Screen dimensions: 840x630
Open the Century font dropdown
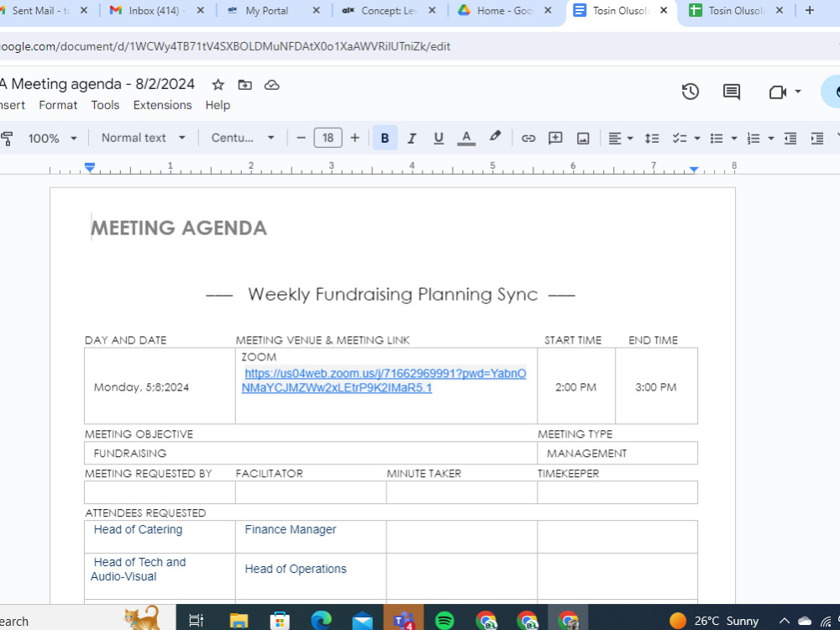coord(242,138)
